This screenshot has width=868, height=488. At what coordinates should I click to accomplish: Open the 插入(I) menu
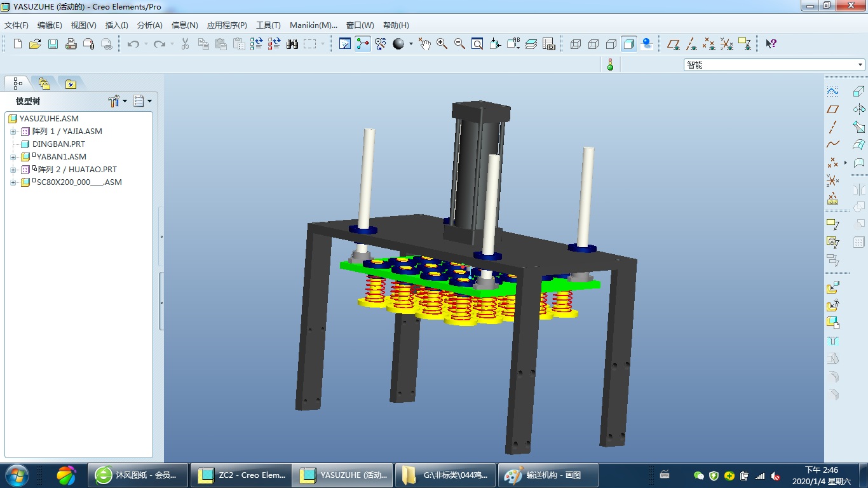click(x=116, y=25)
